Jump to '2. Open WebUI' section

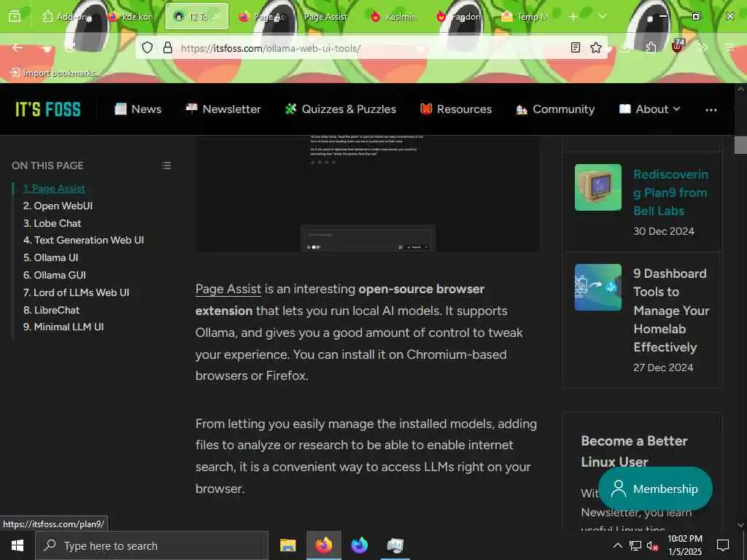click(58, 206)
